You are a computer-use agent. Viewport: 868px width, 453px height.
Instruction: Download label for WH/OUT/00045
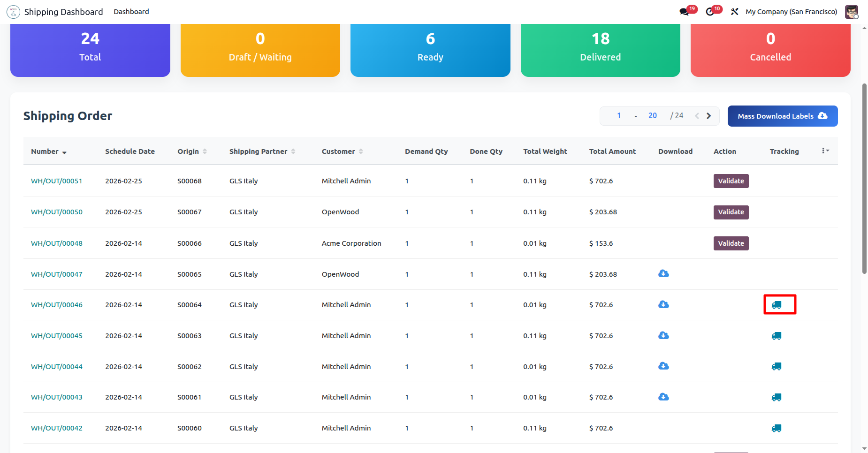pyautogui.click(x=663, y=336)
